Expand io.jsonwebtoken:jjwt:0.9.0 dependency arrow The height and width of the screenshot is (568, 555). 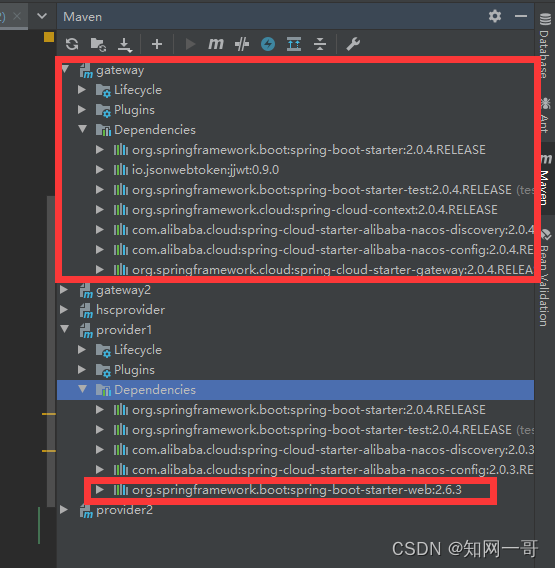(x=100, y=170)
